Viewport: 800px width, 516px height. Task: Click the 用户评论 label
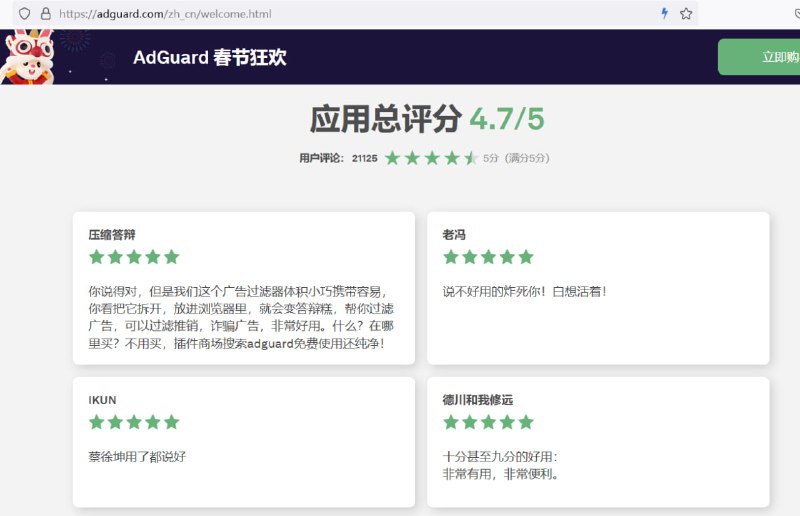[321, 158]
